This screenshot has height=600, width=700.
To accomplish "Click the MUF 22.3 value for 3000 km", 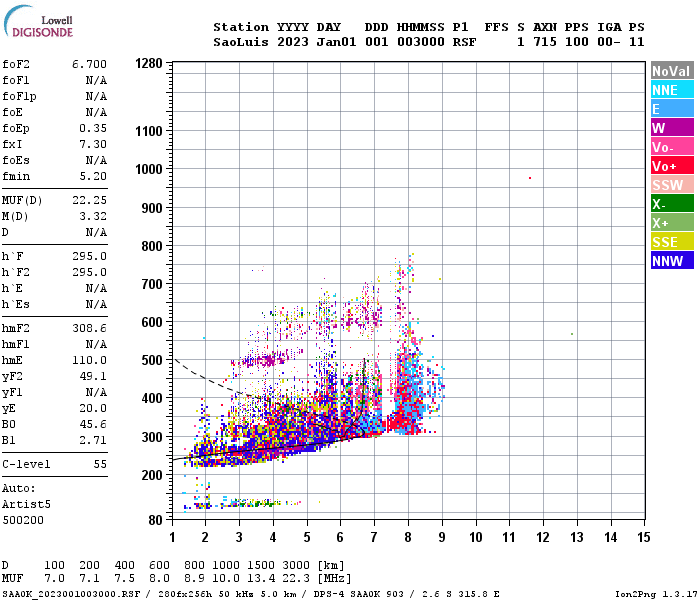I will 296,579.
